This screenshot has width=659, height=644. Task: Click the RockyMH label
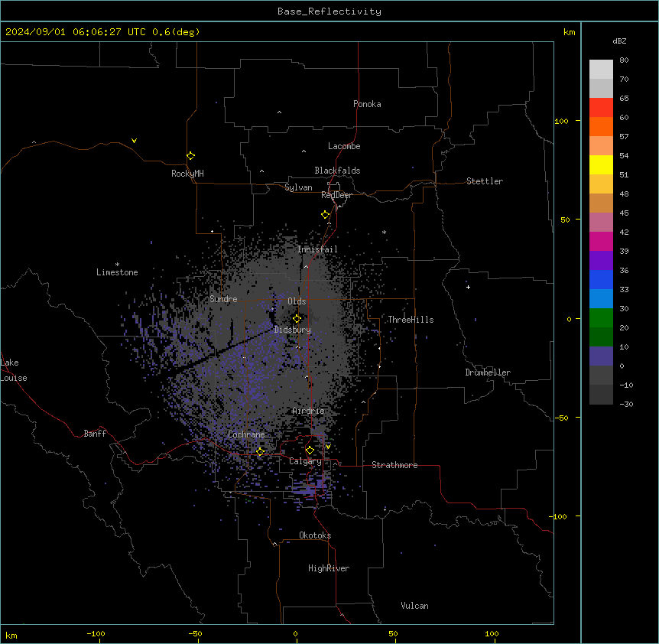click(x=187, y=174)
